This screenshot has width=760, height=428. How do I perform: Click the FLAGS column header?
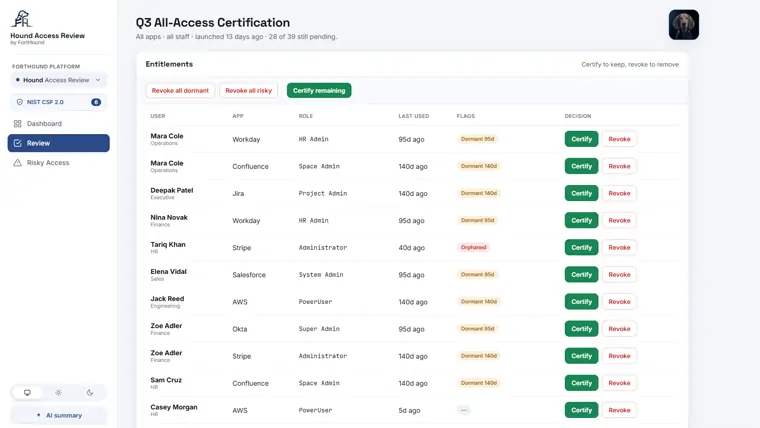tap(465, 116)
